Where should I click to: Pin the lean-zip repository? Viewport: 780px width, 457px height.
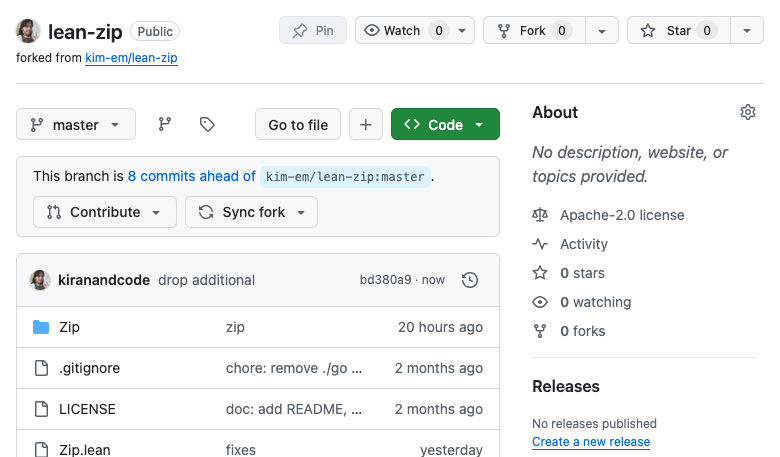tap(313, 31)
